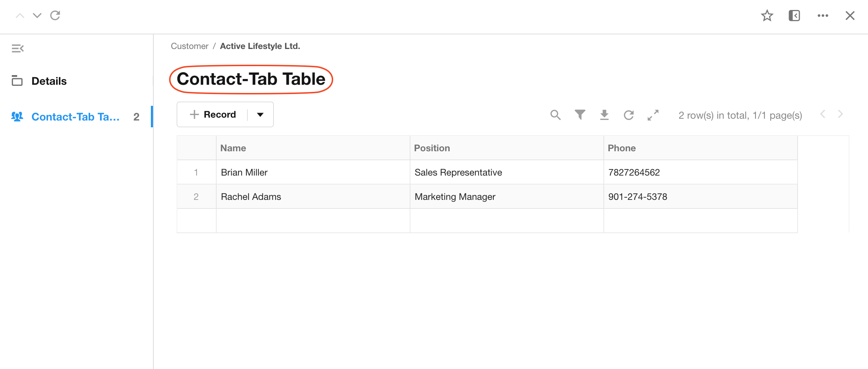This screenshot has width=868, height=369.
Task: Select the Contact-Tab Table sidebar tab
Action: [x=75, y=117]
